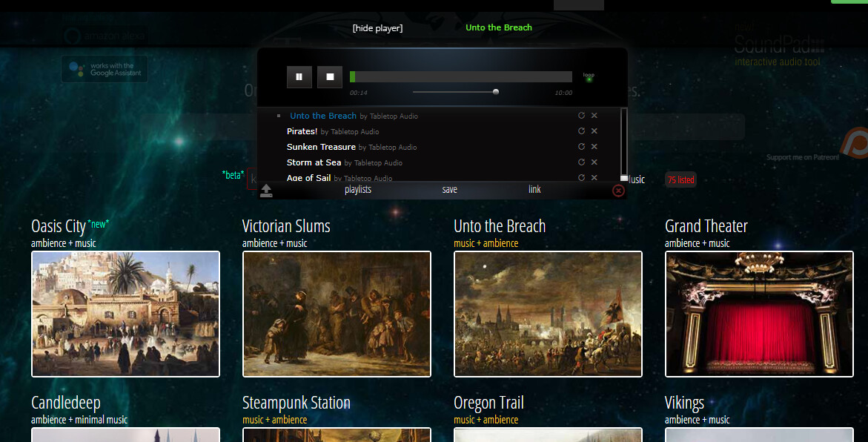Pause the currently playing track
The height and width of the screenshot is (442, 868).
[x=299, y=77]
